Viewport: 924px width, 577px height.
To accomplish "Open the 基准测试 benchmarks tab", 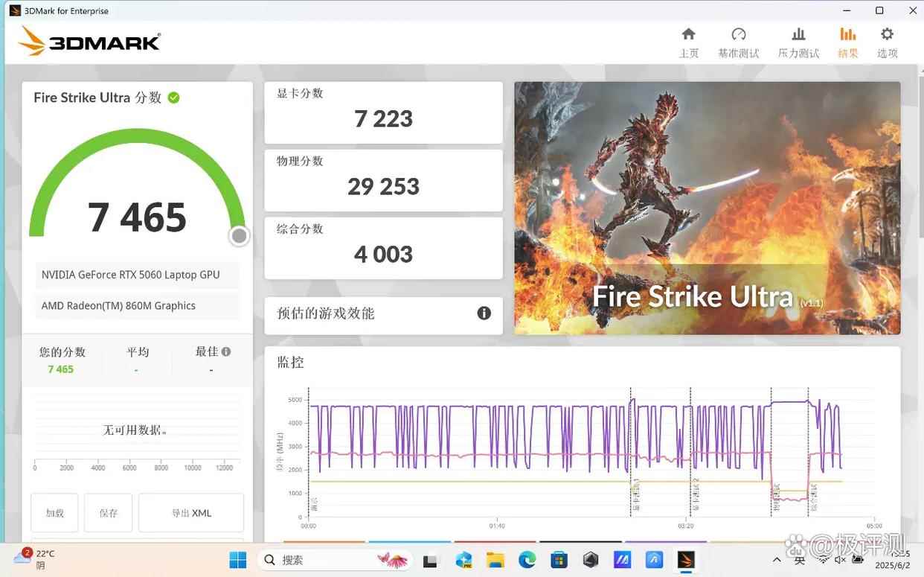I will pos(738,42).
